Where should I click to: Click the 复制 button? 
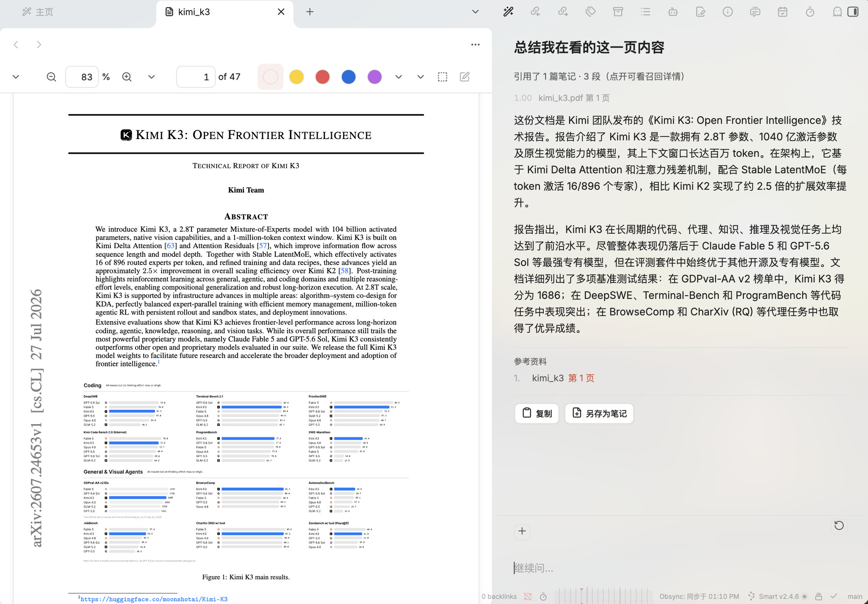[537, 413]
